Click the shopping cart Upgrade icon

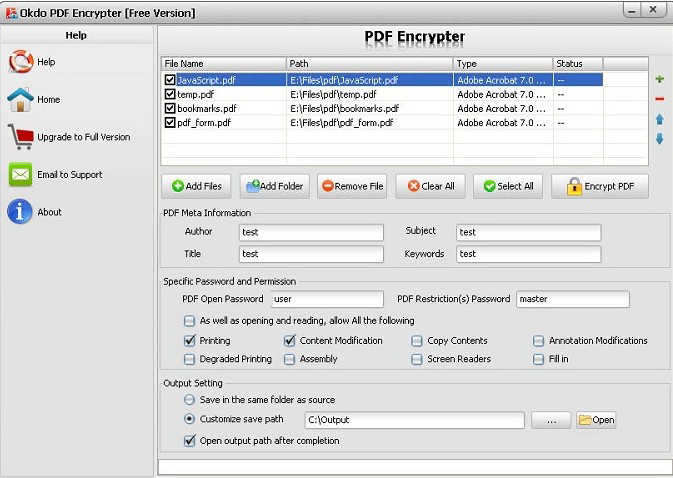coord(20,137)
